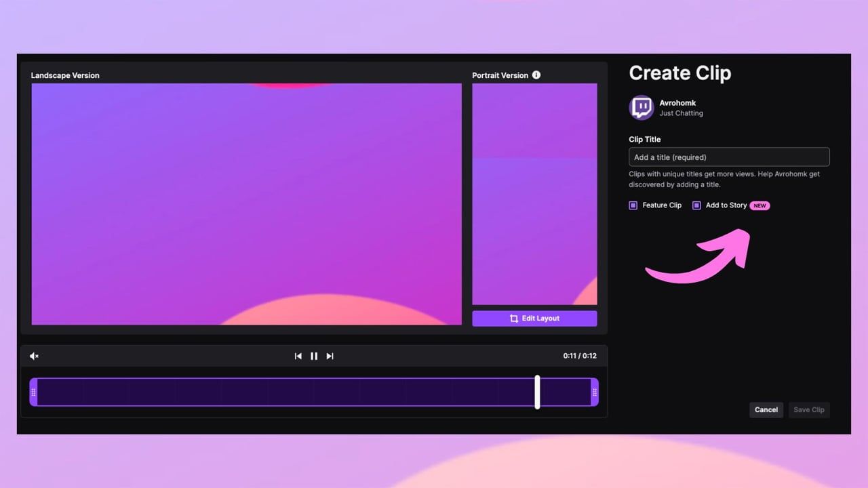Click the Twitch channel avatar icon
The height and width of the screenshot is (488, 868).
point(641,108)
